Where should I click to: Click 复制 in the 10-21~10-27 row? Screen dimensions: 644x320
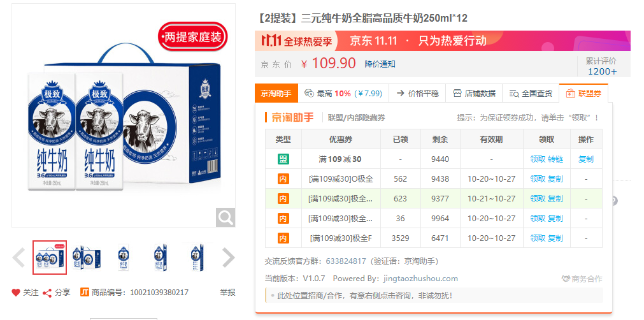(x=555, y=198)
